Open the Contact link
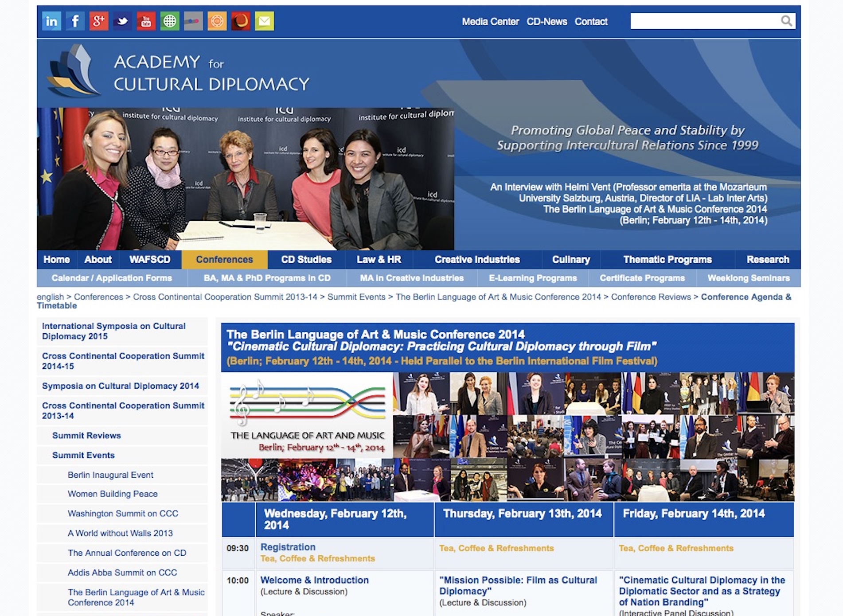Viewport: 843px width, 616px height. [591, 22]
